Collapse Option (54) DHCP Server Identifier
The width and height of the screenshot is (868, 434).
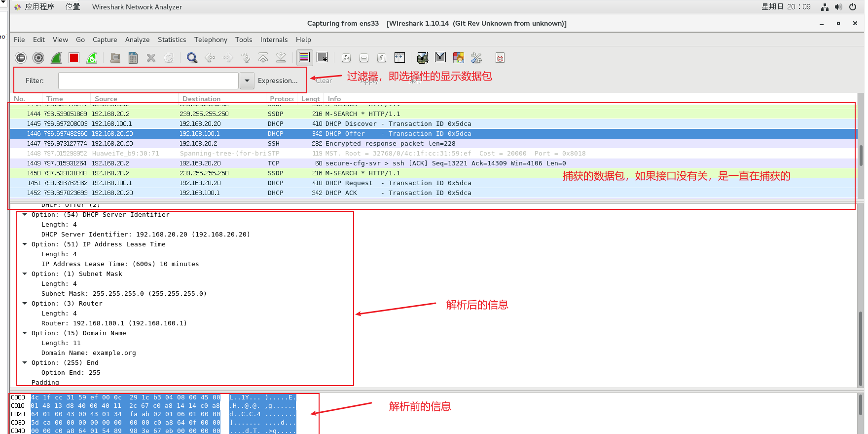[25, 215]
